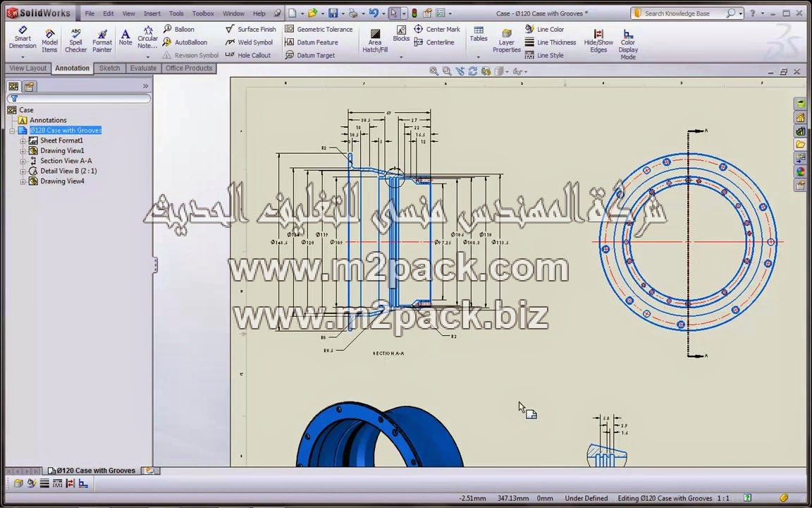Click the Print icon
Viewport: 812px width, 508px height.
(353, 13)
